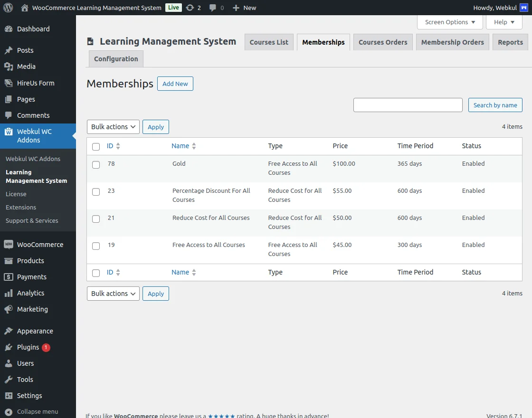Click the Add New membership button
The image size is (532, 418).
(175, 84)
